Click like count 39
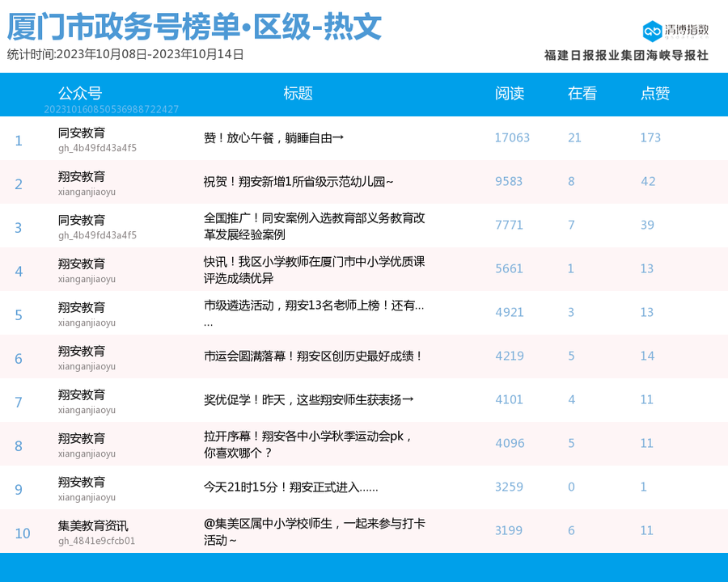Viewport: 728px width, 582px height. pyautogui.click(x=647, y=225)
